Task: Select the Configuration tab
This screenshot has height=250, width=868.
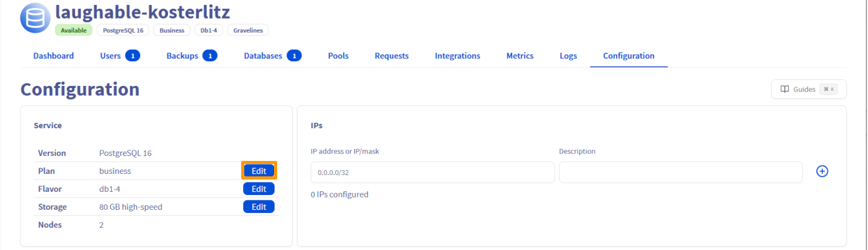Action: (x=628, y=56)
